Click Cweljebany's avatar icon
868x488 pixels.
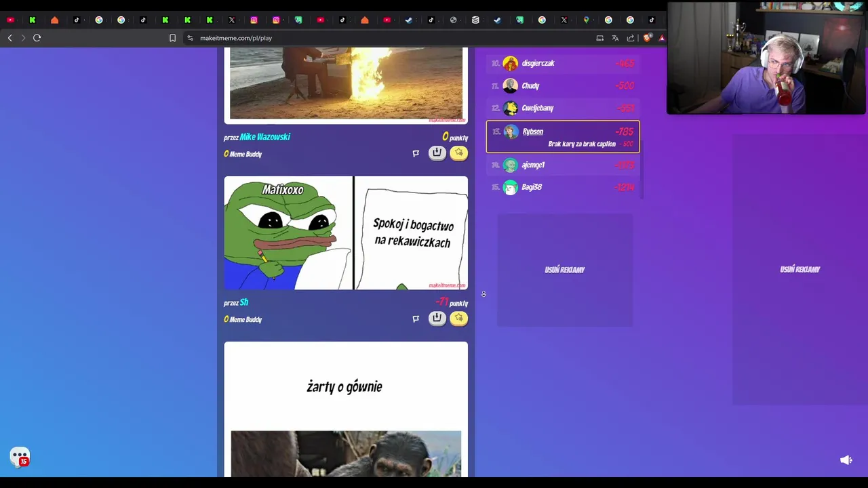pyautogui.click(x=511, y=108)
